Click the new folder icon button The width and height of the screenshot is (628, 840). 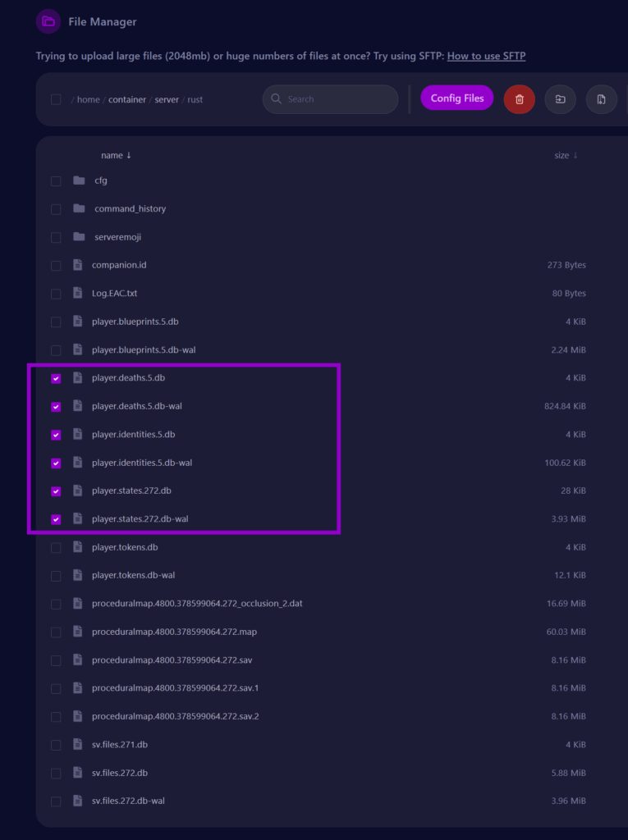(560, 99)
